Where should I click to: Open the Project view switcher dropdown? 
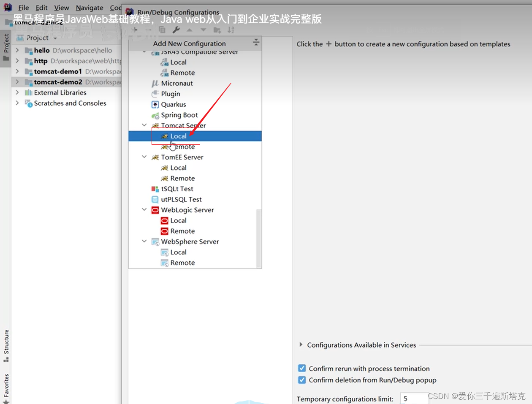tap(55, 38)
